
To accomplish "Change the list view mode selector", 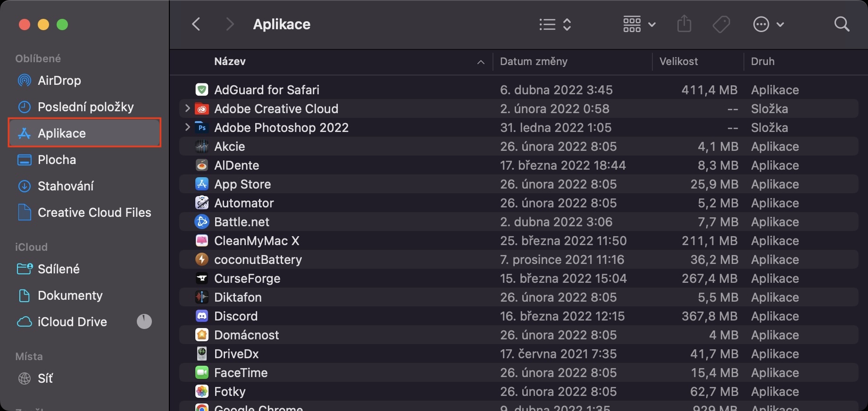I will (x=555, y=24).
